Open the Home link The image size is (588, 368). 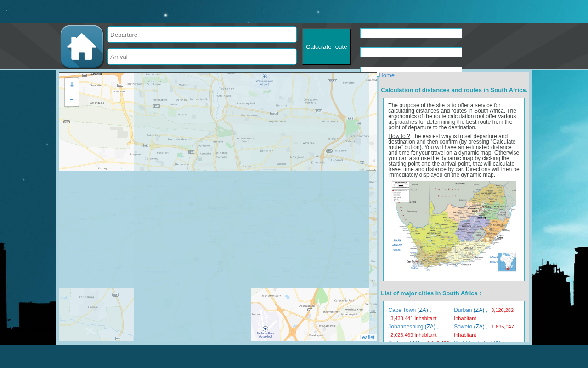tap(386, 75)
